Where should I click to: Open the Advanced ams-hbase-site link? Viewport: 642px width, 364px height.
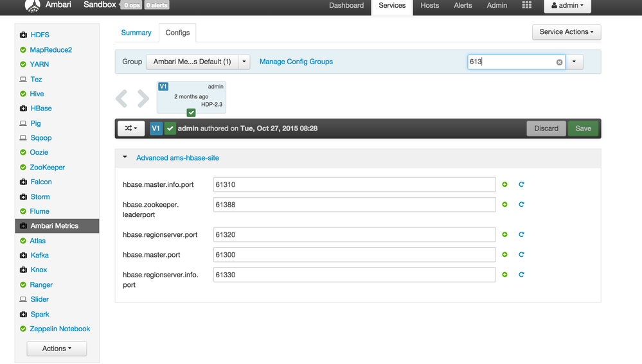[x=178, y=158]
